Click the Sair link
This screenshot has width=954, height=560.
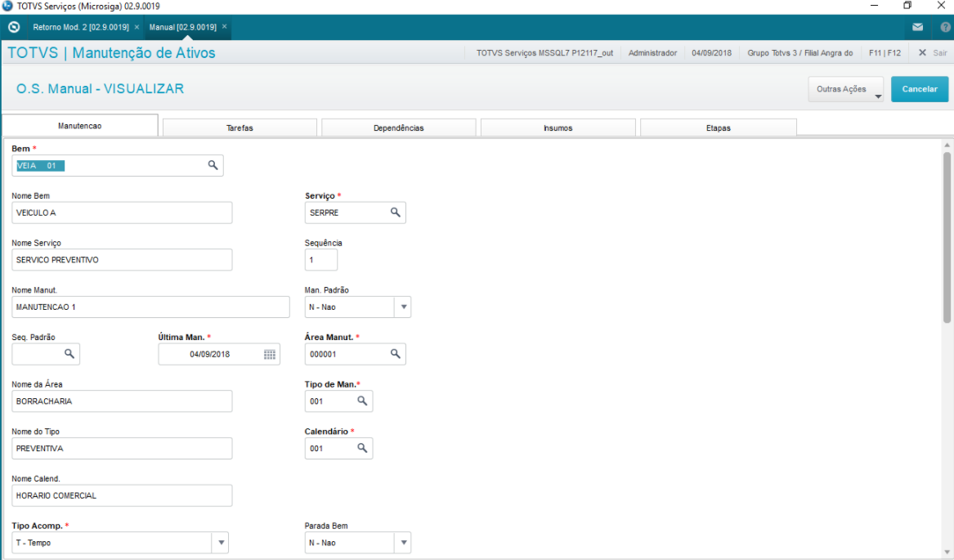[940, 53]
